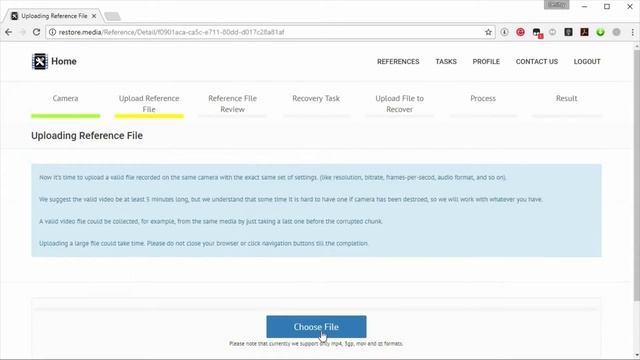Screen dimensions: 640x360
Task: Click the page vertical scrollbar
Action: point(637,176)
